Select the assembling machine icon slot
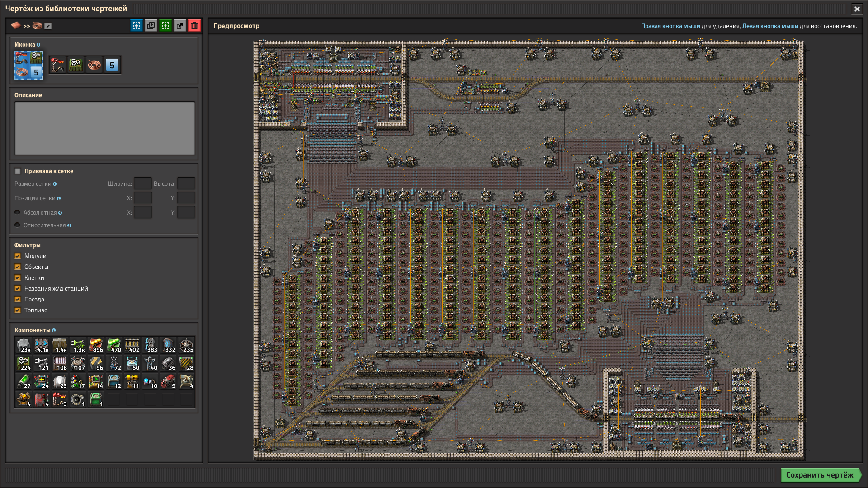The image size is (868, 488). coord(76,65)
